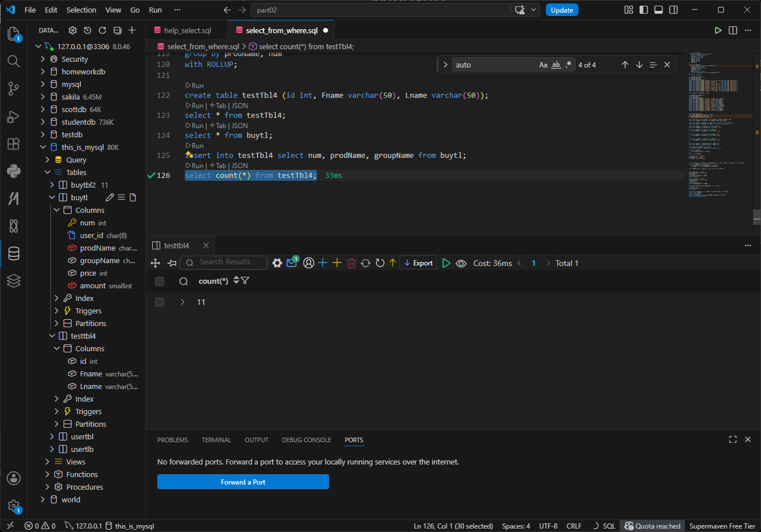The image size is (761, 532).
Task: Expand the homeworkdb database
Action: coord(42,72)
